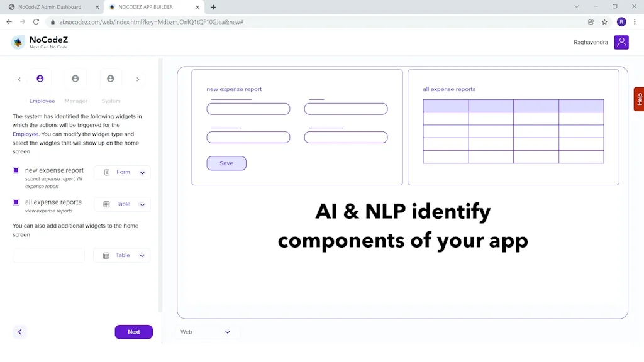Open the red Help side tab
The image size is (644, 362).
[x=639, y=99]
